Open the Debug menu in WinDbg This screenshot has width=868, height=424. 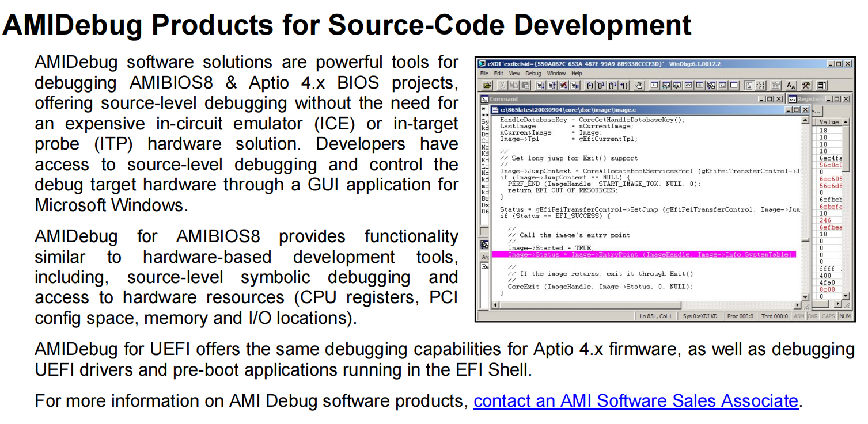pos(533,73)
